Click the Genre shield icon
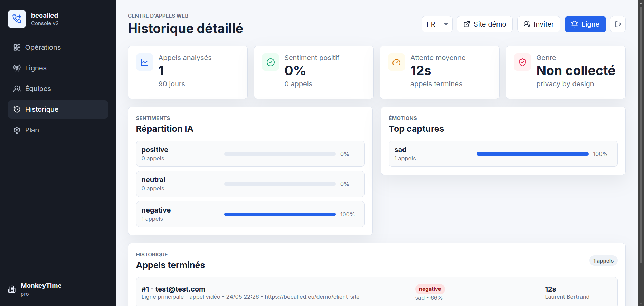The height and width of the screenshot is (306, 644). (x=522, y=62)
